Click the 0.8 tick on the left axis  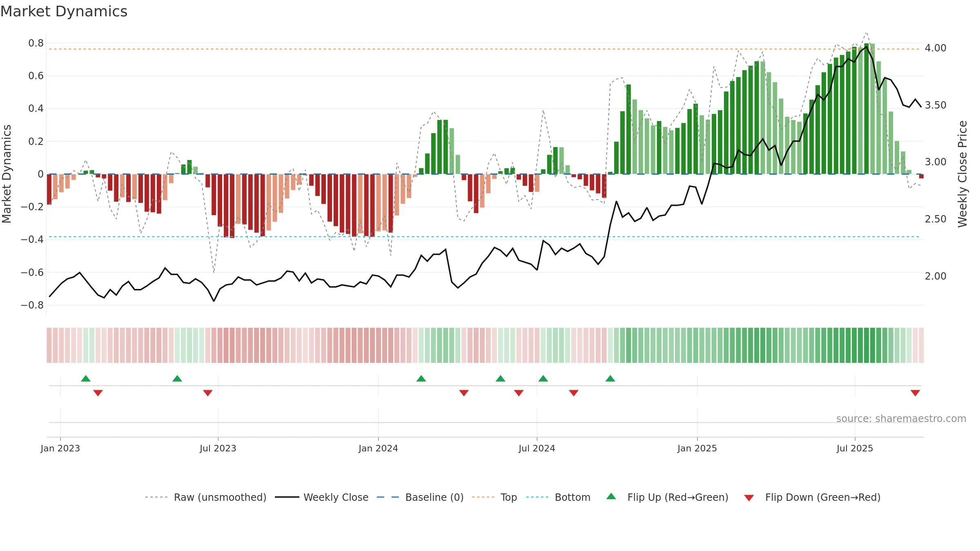point(36,43)
